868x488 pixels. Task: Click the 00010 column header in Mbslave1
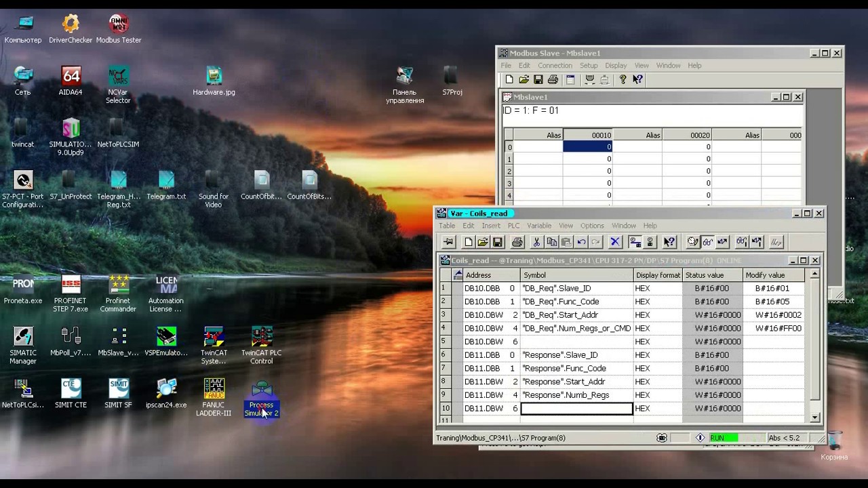[588, 135]
